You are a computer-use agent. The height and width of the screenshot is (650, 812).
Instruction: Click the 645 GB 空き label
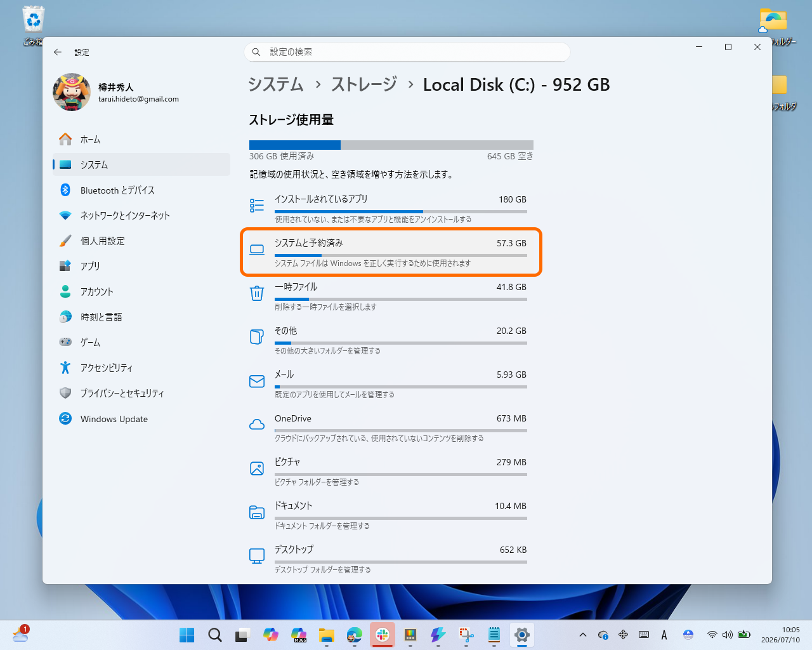click(510, 156)
